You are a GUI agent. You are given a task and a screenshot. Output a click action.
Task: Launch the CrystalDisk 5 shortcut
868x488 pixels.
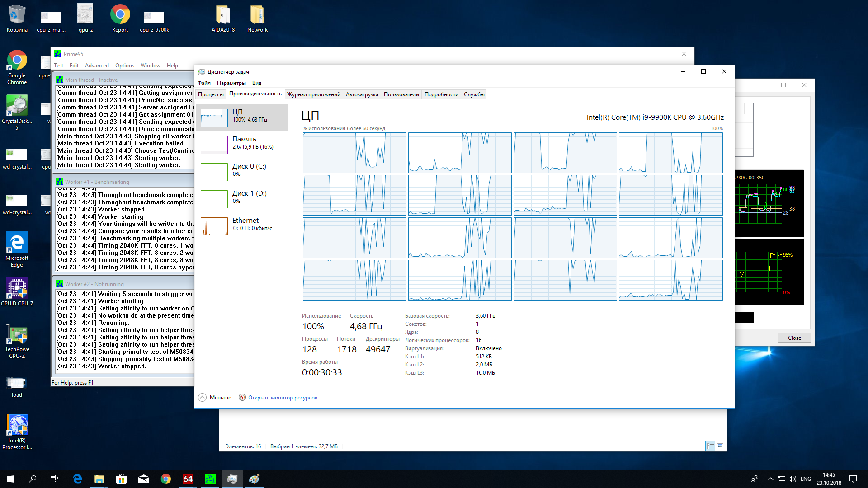coord(17,113)
